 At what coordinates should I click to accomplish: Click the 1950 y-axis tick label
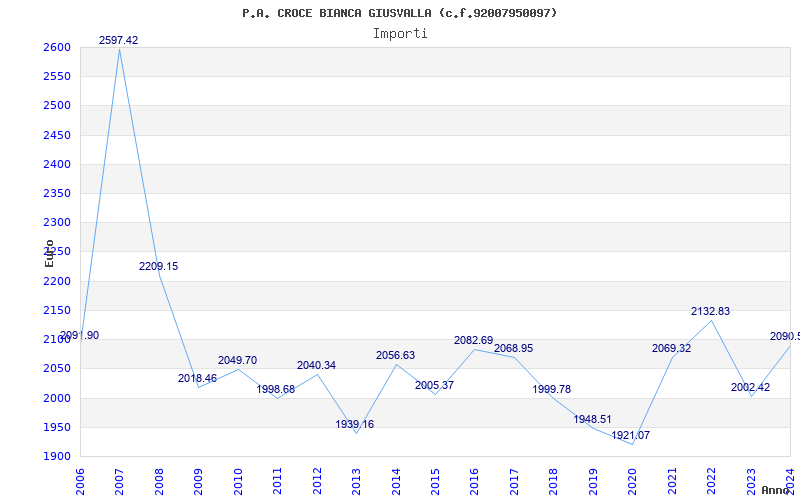pyautogui.click(x=57, y=427)
